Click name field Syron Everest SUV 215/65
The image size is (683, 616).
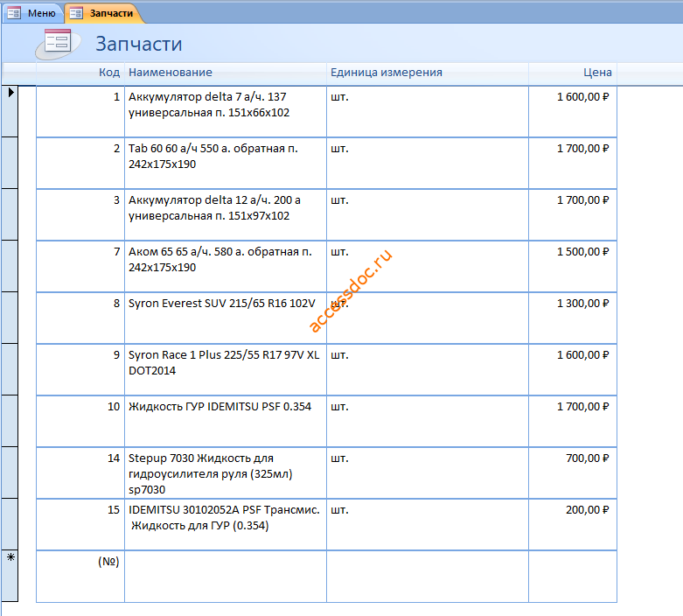[226, 318]
